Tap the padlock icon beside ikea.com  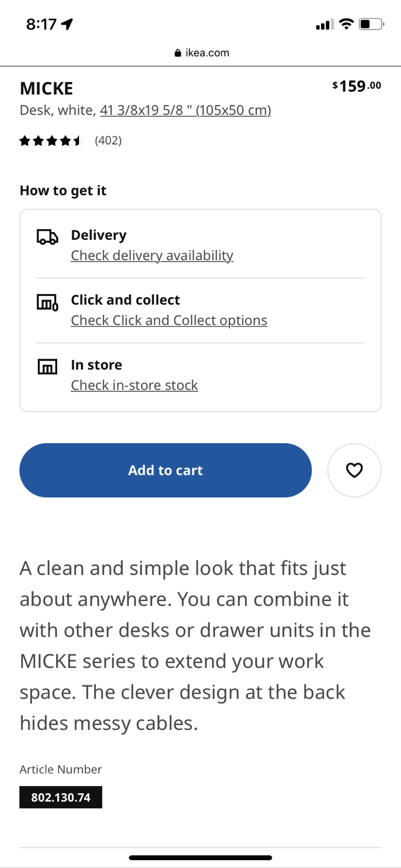click(178, 53)
